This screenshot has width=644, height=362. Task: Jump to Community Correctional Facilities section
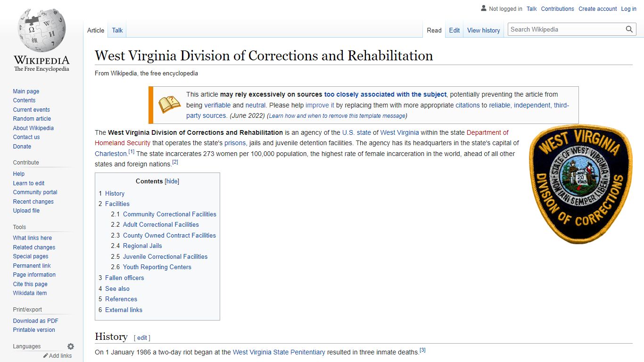(170, 214)
